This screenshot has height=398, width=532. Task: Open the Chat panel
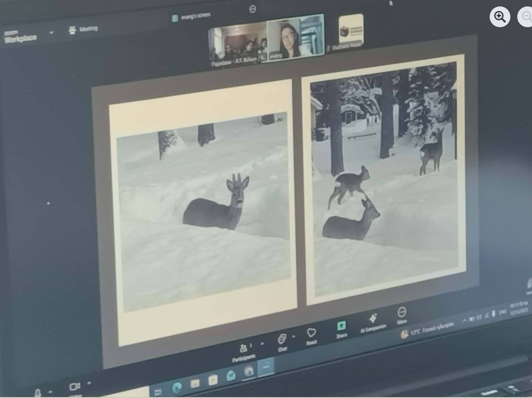282,342
